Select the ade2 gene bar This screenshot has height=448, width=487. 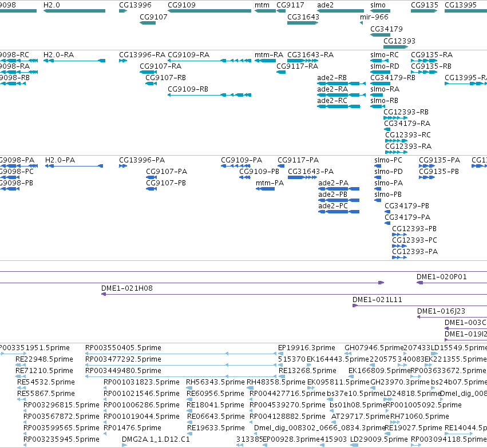click(340, 11)
